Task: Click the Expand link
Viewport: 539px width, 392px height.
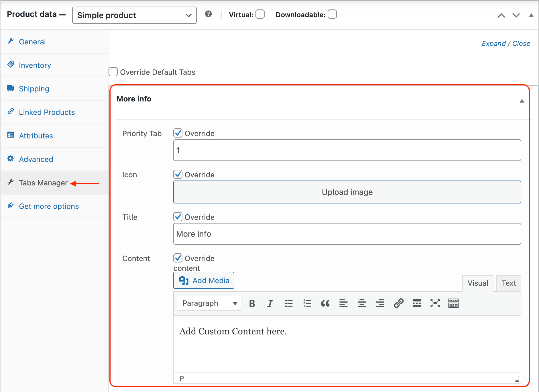Action: (494, 43)
